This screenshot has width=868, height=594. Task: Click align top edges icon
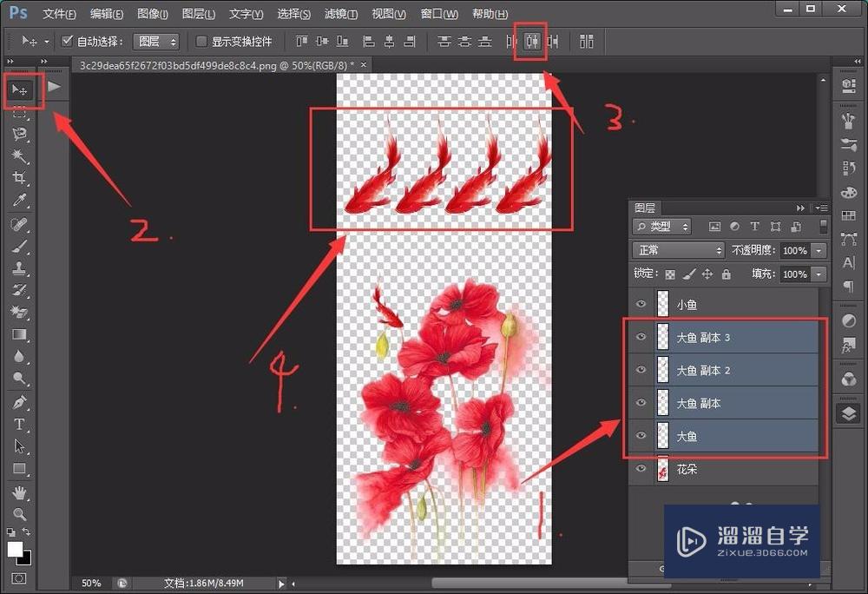pos(302,41)
